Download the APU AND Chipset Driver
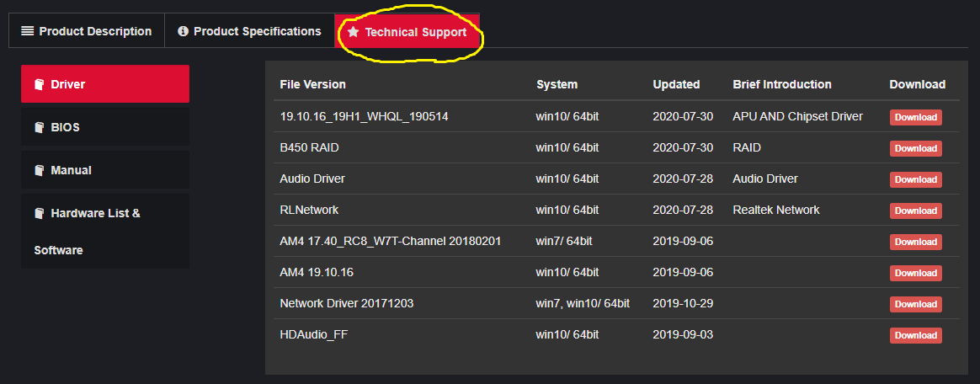Viewport: 980px width, 384px height. (x=915, y=117)
